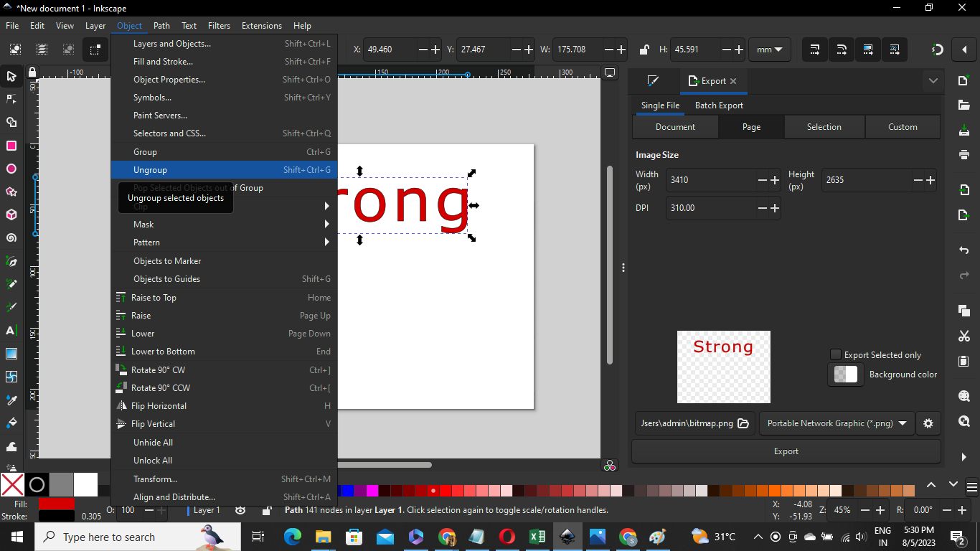Click the Undo icon
The image size is (980, 551).
point(963,250)
